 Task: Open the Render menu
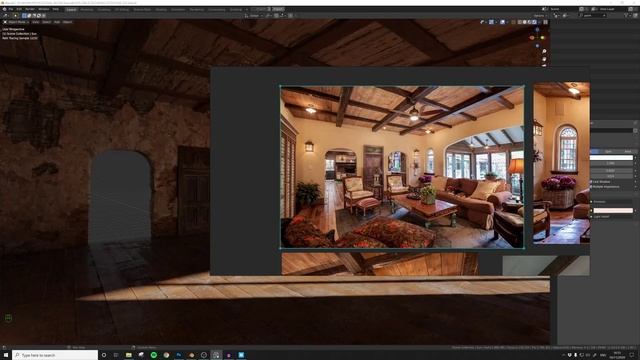tap(30, 9)
